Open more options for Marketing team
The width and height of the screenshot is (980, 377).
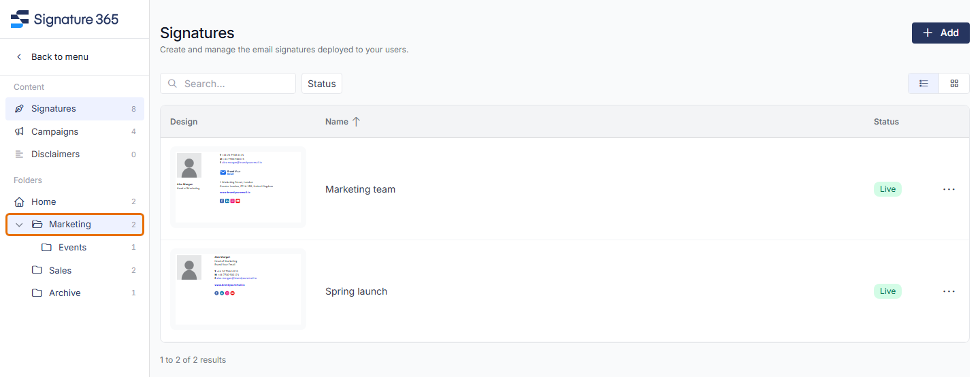[949, 189]
